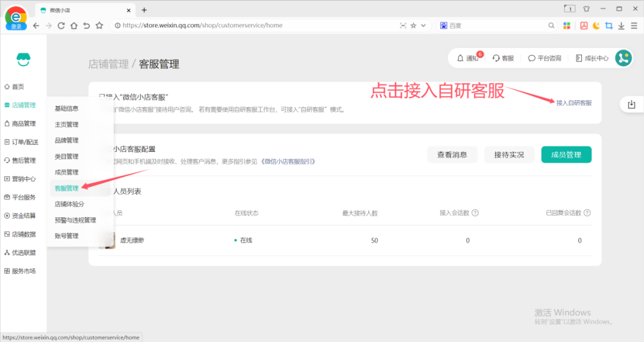Open a new tab with the plus button
The image size is (644, 342).
144,10
